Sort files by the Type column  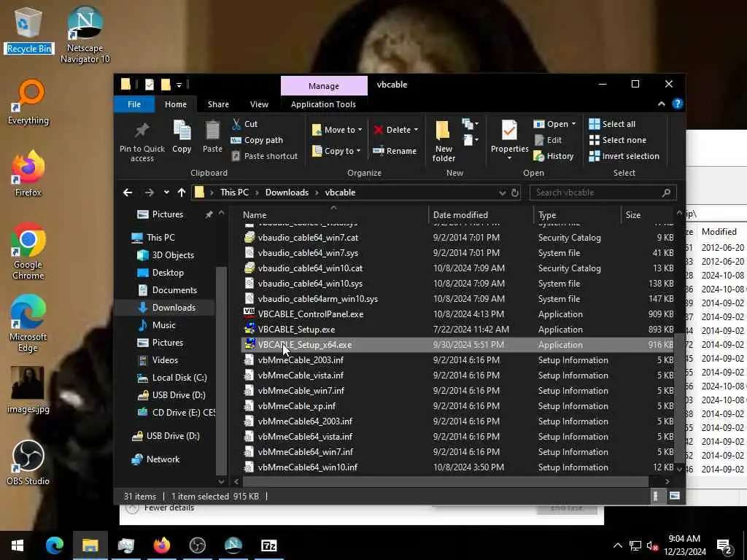point(576,215)
